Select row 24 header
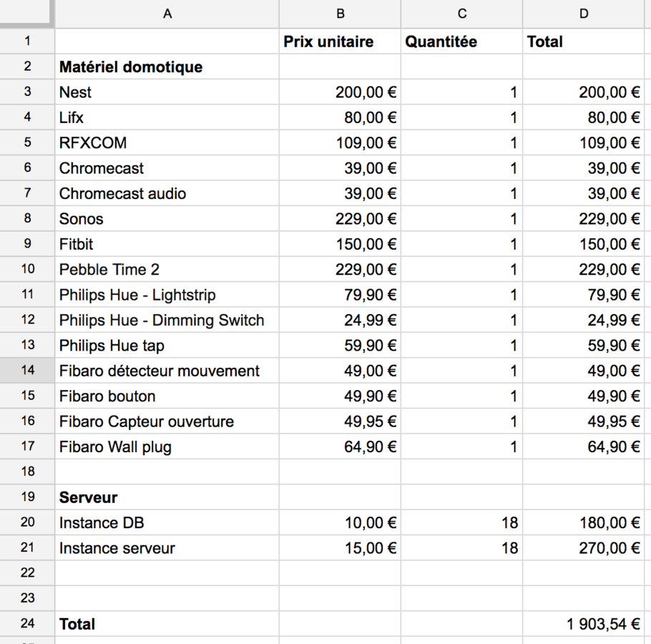Screen dimensions: 651x644 coord(27,623)
